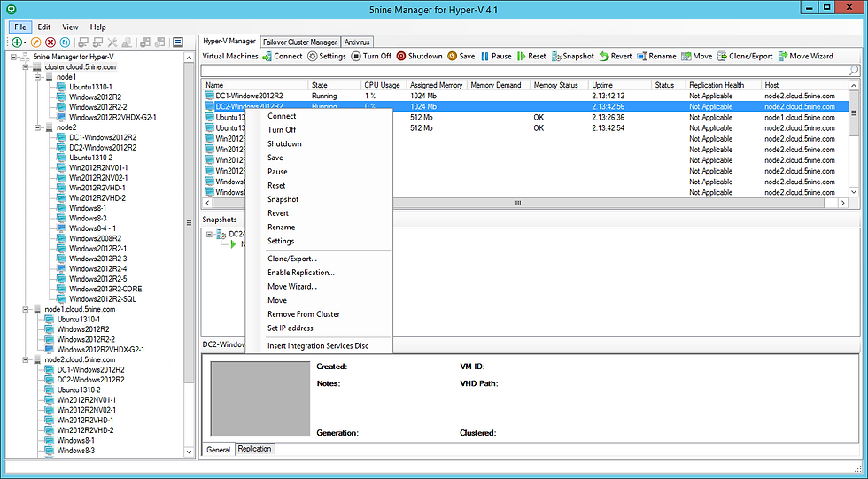Click Move Wizard in the Virtual Machines toolbar
This screenshot has height=479, width=868.
805,56
